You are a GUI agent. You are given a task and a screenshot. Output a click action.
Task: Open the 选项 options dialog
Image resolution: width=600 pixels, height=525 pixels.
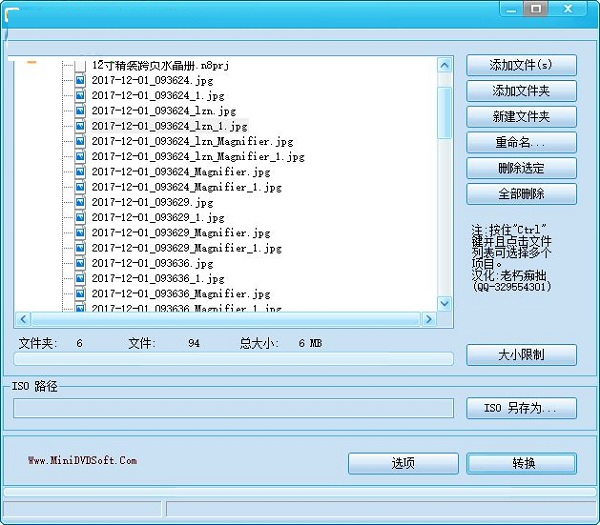403,463
